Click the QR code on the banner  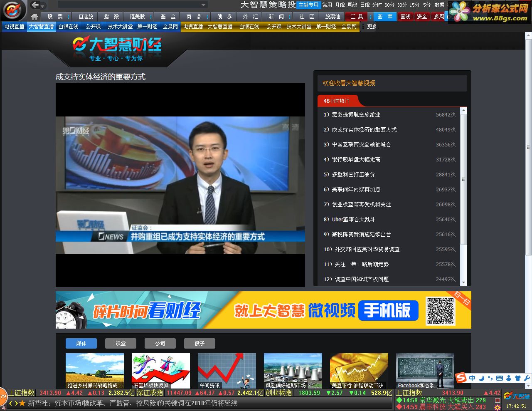(x=441, y=310)
